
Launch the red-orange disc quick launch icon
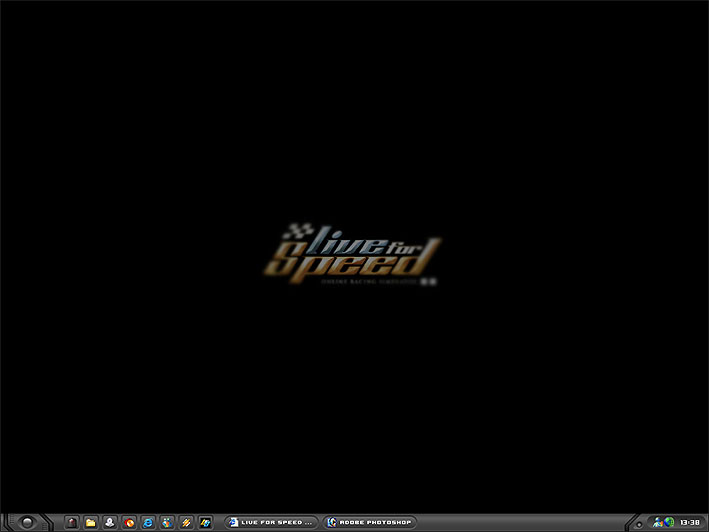coord(129,523)
